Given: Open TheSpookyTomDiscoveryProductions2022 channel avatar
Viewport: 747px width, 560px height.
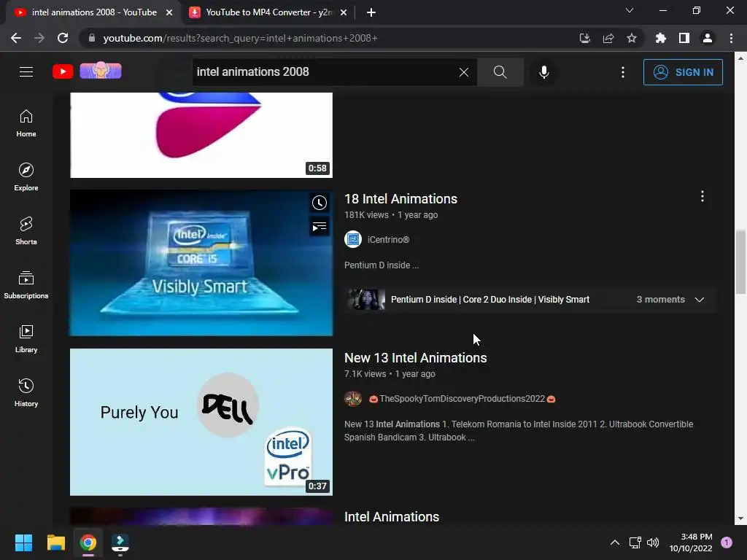Looking at the screenshot, I should pos(353,399).
